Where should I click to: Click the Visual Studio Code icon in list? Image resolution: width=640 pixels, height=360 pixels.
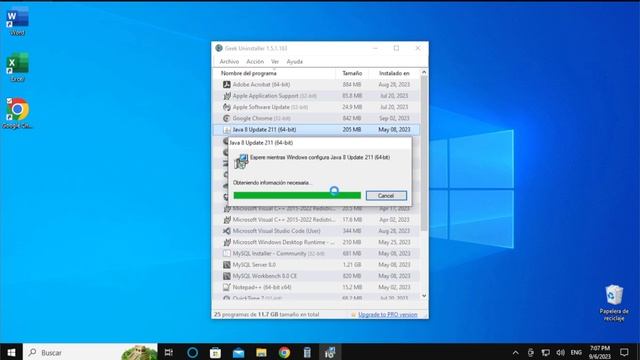(227, 231)
